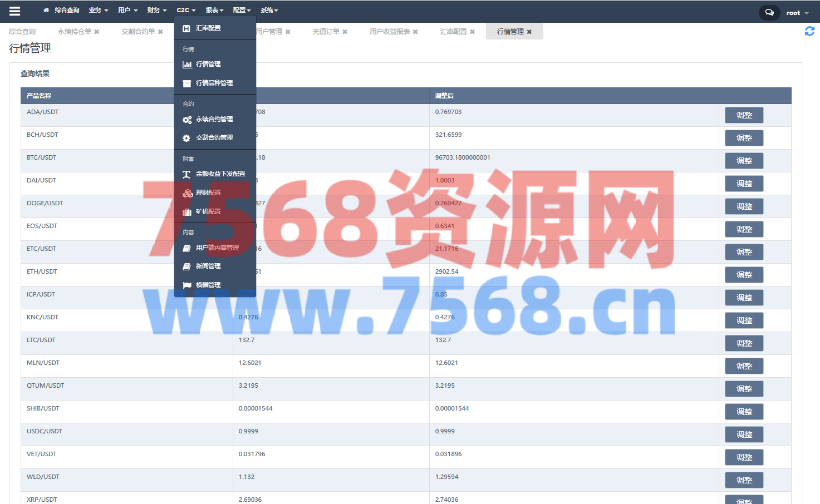Select 新闻管理 from the dropdown
This screenshot has width=820, height=504.
point(208,266)
